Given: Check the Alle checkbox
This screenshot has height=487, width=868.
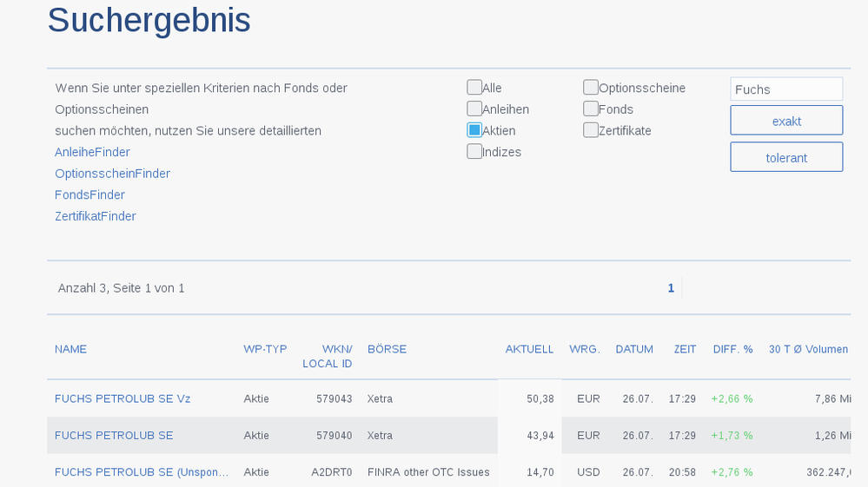Looking at the screenshot, I should tap(474, 88).
